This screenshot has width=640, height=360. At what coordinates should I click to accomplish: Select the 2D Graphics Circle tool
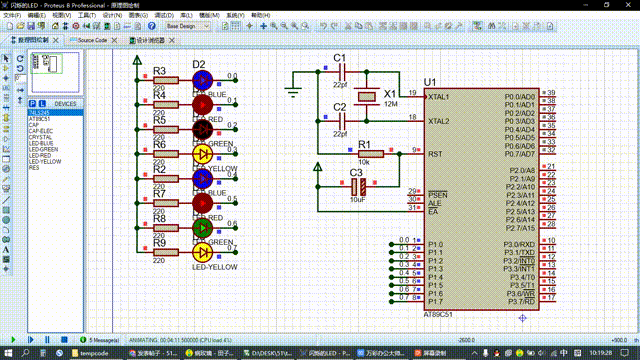coord(6,220)
